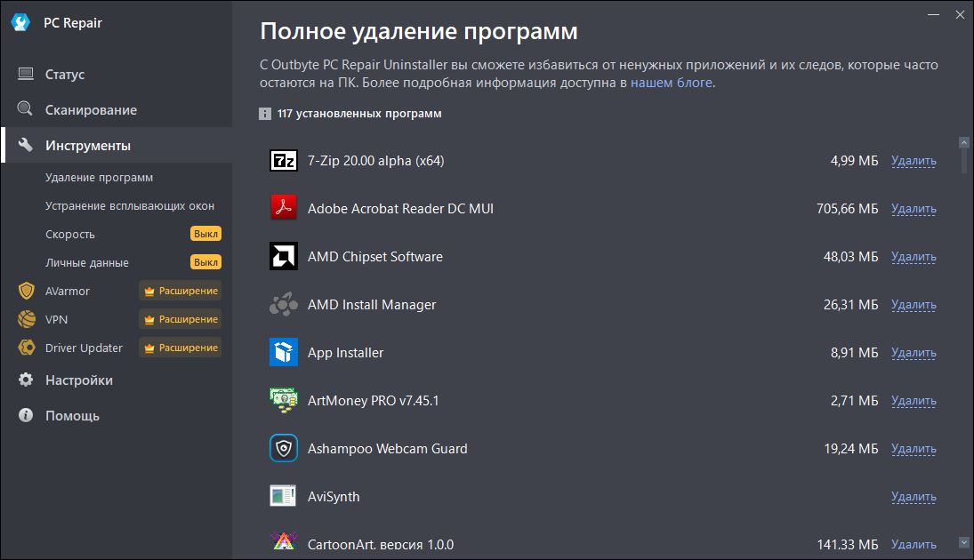This screenshot has width=974, height=560.
Task: Click the Driver Updater gear icon
Action: tap(27, 348)
